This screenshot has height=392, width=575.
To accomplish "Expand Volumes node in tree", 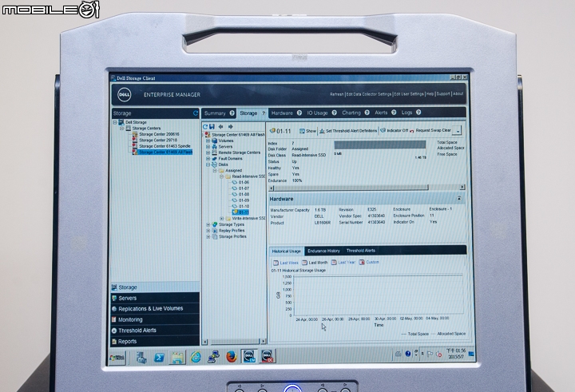I will tap(208, 141).
